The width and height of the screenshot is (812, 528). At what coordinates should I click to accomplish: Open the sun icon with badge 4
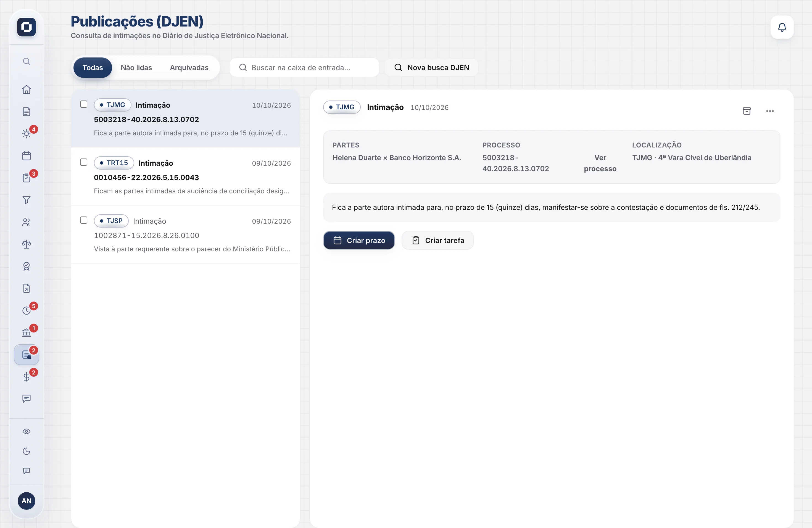pyautogui.click(x=26, y=134)
